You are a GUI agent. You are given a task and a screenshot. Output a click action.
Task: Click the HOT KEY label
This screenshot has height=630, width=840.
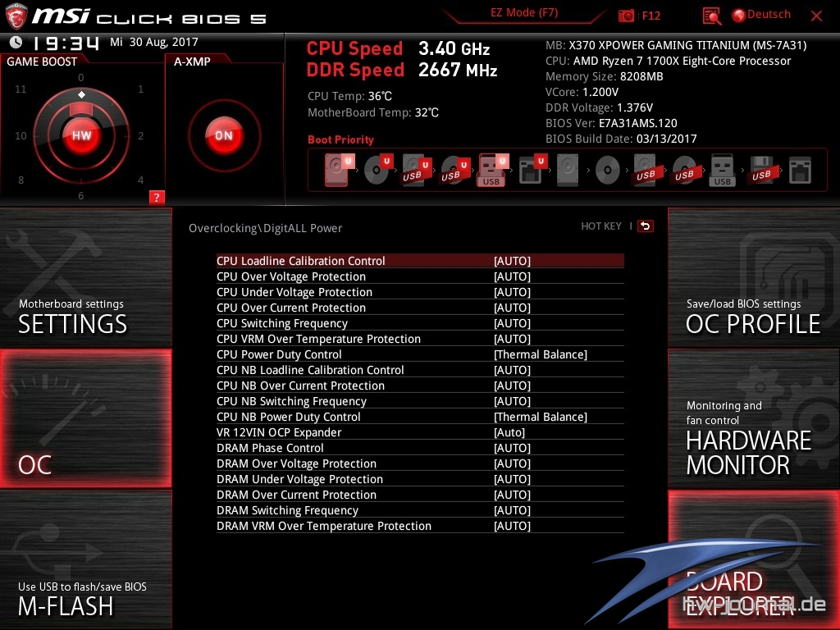coord(601,226)
